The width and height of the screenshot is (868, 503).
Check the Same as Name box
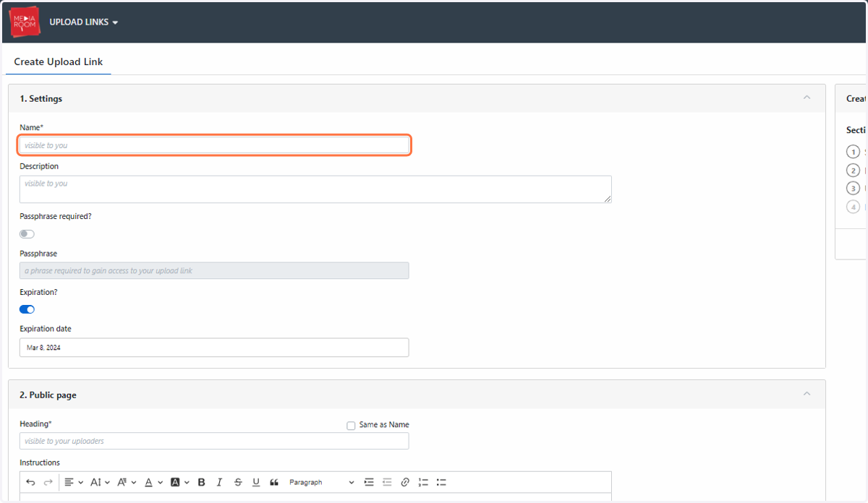[351, 426]
